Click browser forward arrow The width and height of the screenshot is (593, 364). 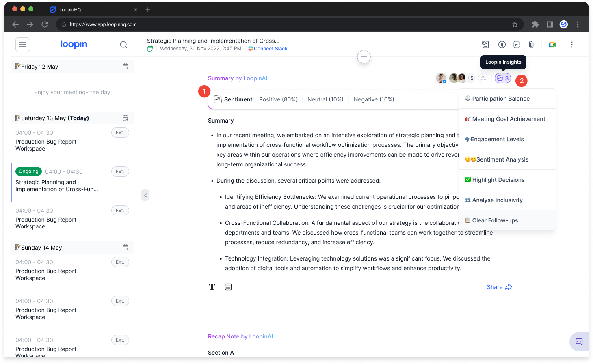click(x=30, y=24)
